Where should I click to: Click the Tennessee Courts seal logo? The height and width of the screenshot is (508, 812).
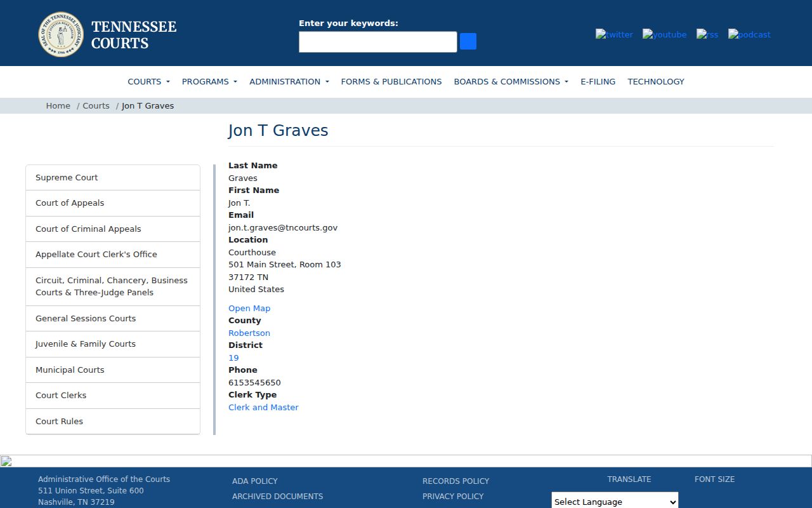(x=61, y=34)
